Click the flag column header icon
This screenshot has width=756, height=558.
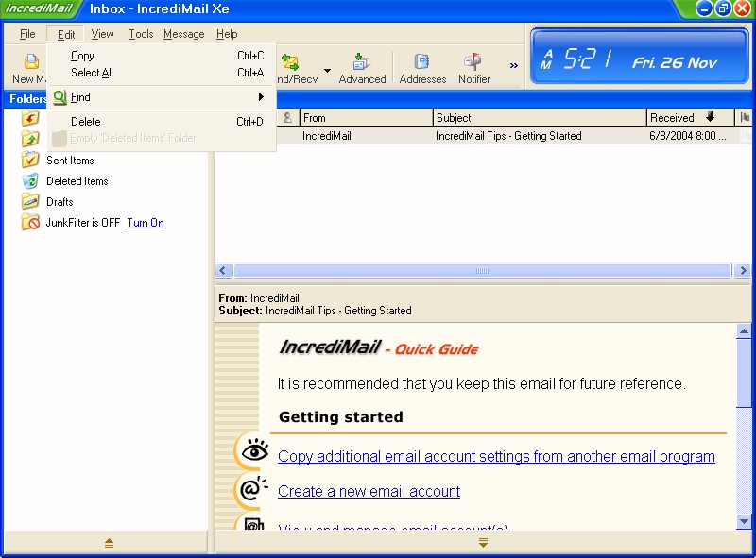tap(745, 118)
